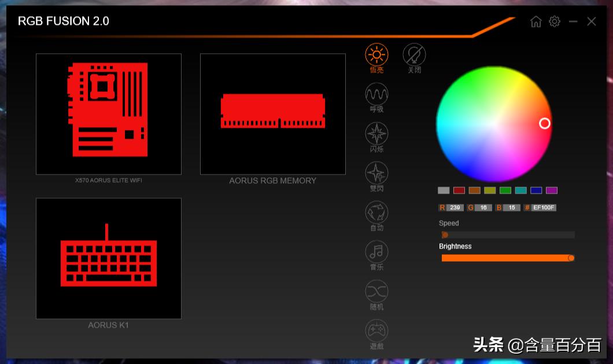Image resolution: width=613 pixels, height=364 pixels.
Task: Pick the cyan preset color swatch
Action: click(520, 190)
